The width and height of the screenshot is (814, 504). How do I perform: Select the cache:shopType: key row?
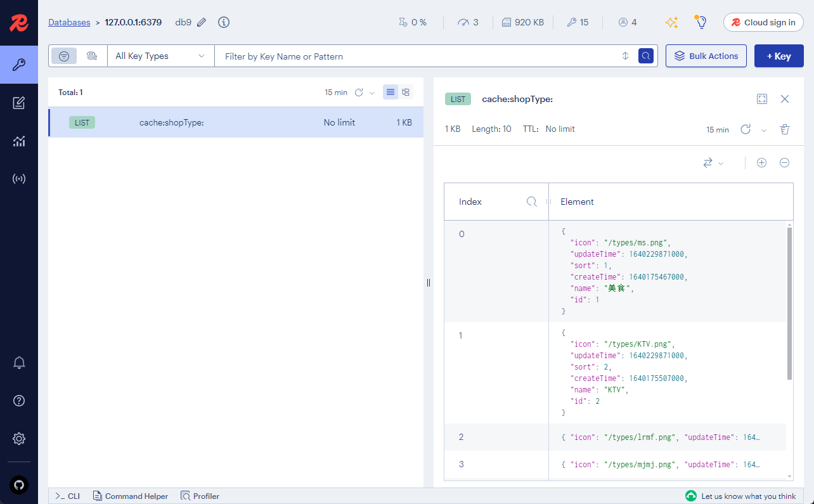[236, 122]
